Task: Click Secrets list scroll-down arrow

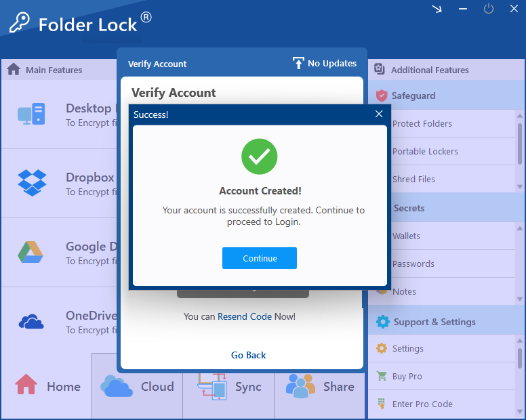Action: (x=520, y=299)
